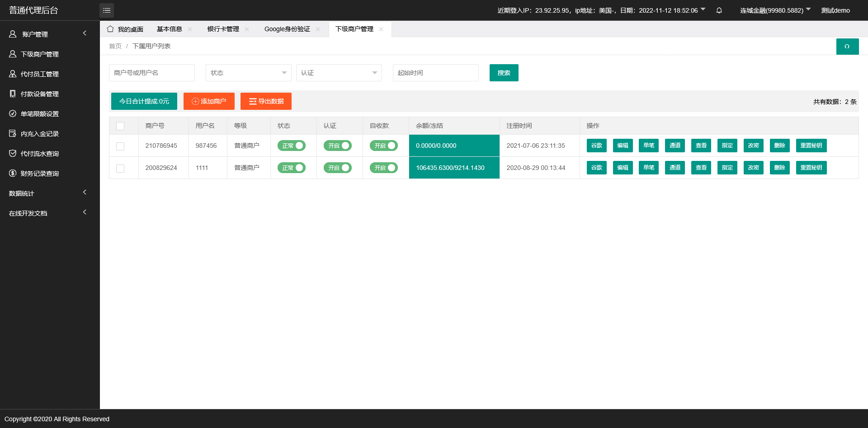868x428 pixels.
Task: Expand the 数据统计 sidebar menu
Action: 47,193
